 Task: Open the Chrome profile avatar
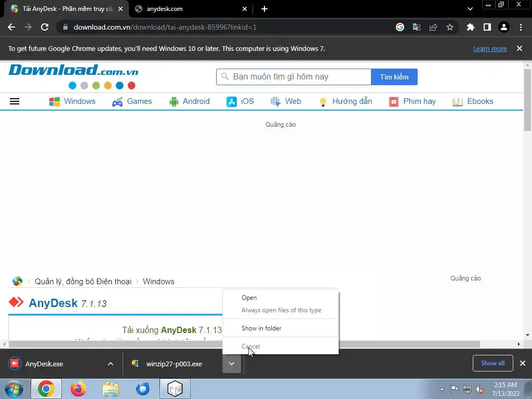[x=504, y=27]
